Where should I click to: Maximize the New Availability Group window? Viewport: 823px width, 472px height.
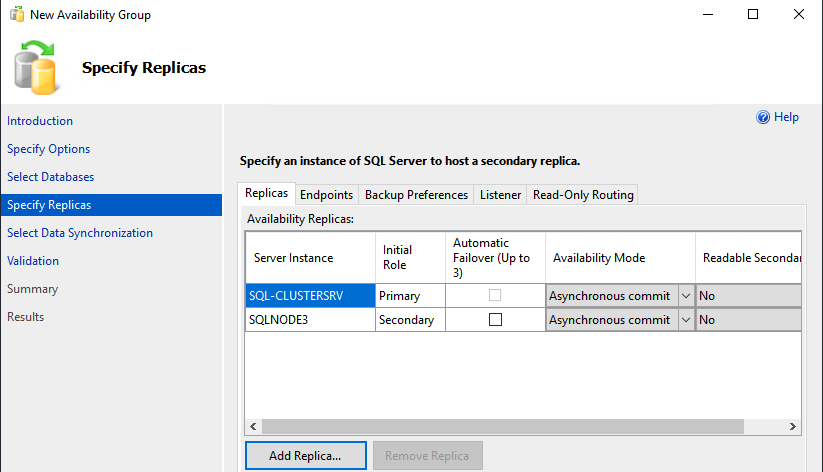[x=753, y=14]
